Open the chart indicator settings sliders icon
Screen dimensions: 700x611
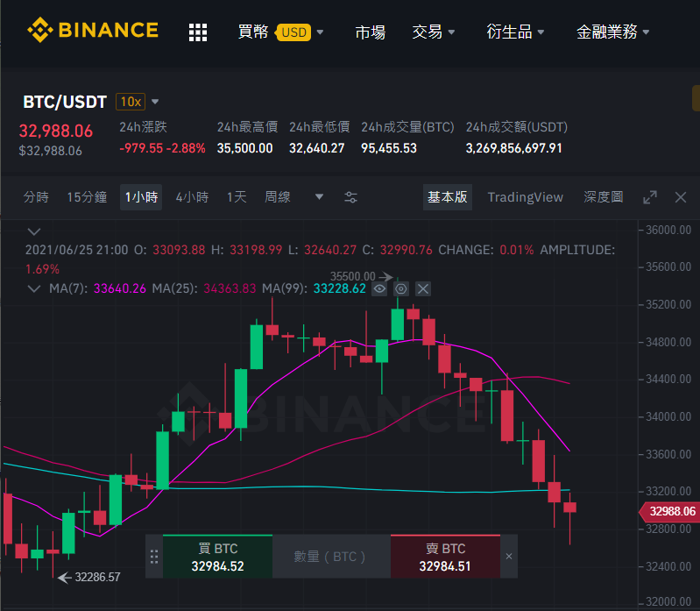350,197
